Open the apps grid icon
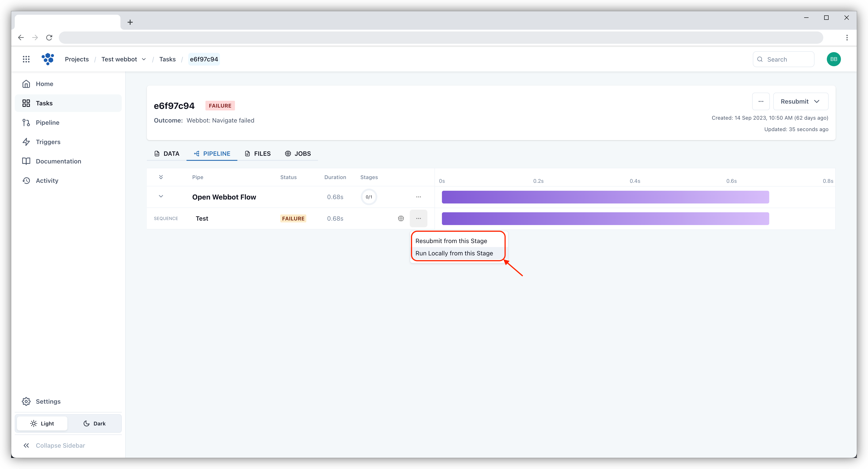This screenshot has height=469, width=868. pos(26,59)
